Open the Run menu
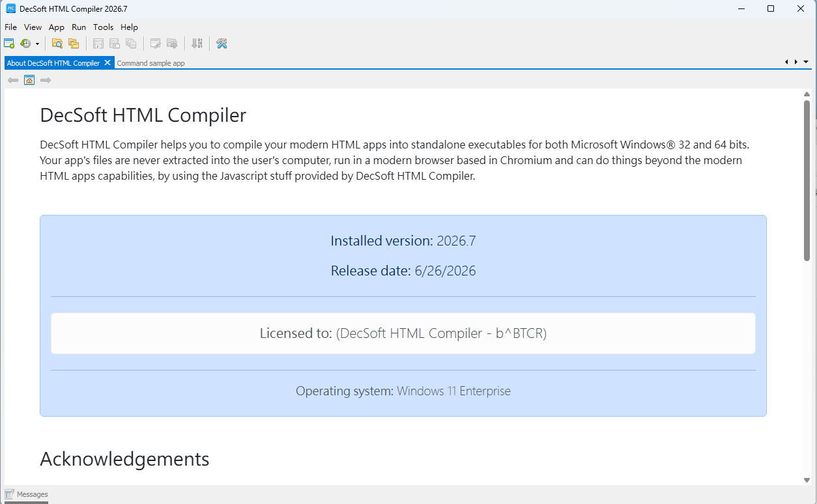The height and width of the screenshot is (504, 817). tap(79, 27)
